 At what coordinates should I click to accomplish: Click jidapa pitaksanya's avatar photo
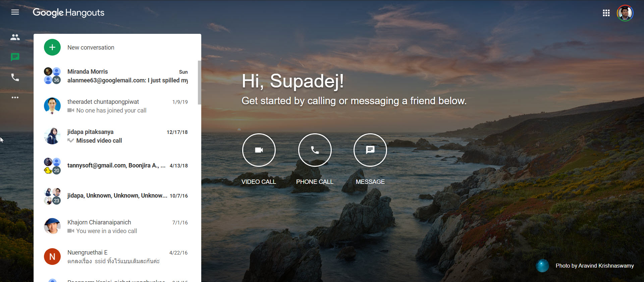coord(52,136)
